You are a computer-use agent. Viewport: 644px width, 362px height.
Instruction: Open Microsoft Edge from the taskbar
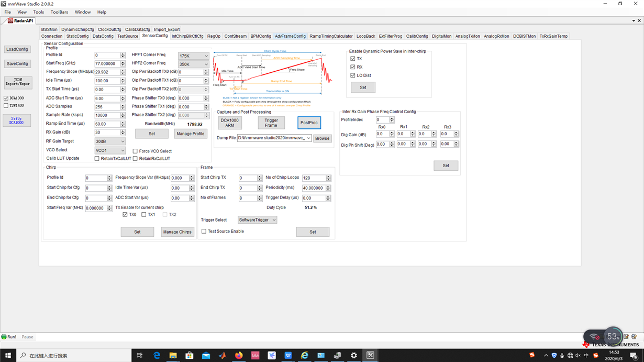click(x=157, y=355)
